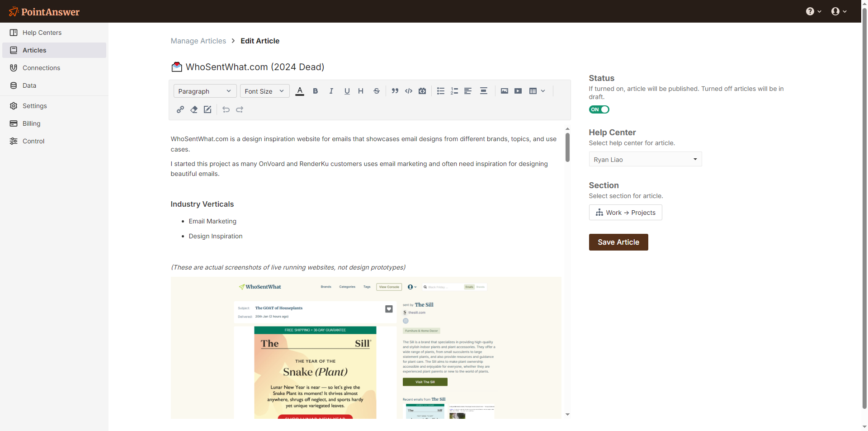Click the Save Article button
This screenshot has height=431, width=868.
(x=618, y=242)
